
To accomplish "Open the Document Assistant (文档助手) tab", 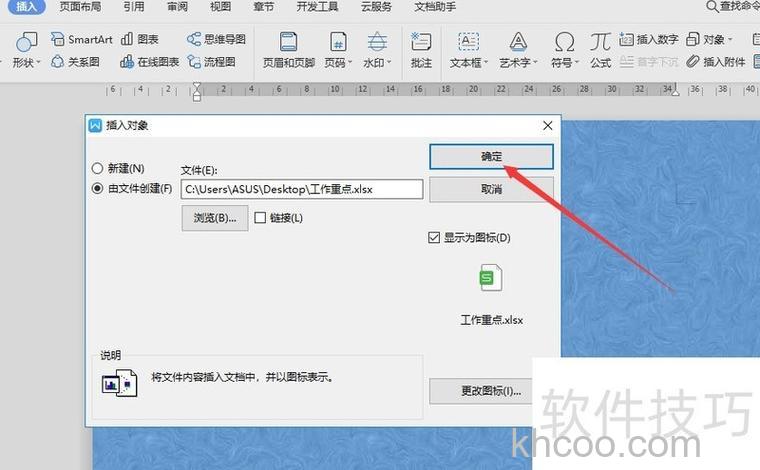I will [435, 6].
